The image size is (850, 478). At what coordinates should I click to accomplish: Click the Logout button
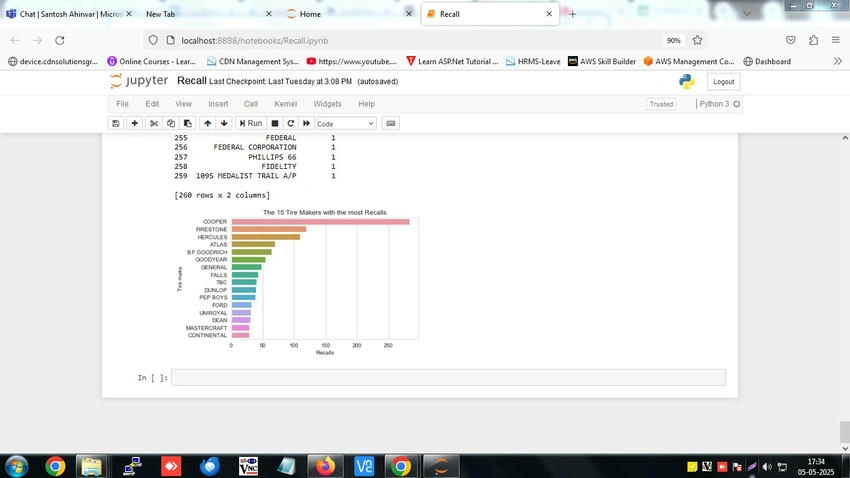tap(724, 81)
